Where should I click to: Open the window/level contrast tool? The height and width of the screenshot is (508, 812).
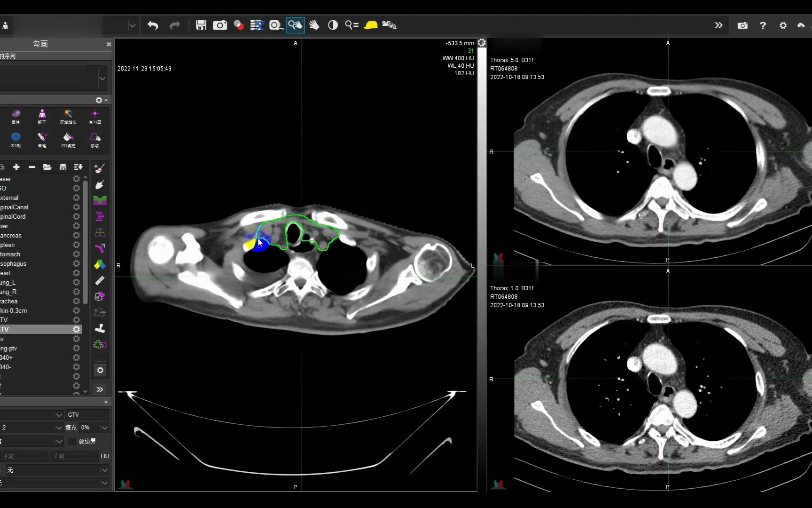pos(333,25)
